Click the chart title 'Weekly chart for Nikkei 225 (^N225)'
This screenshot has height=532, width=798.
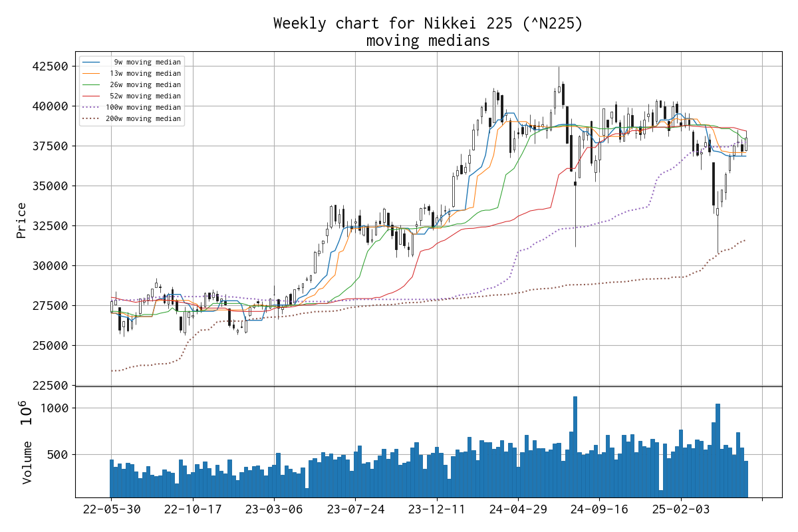point(428,24)
